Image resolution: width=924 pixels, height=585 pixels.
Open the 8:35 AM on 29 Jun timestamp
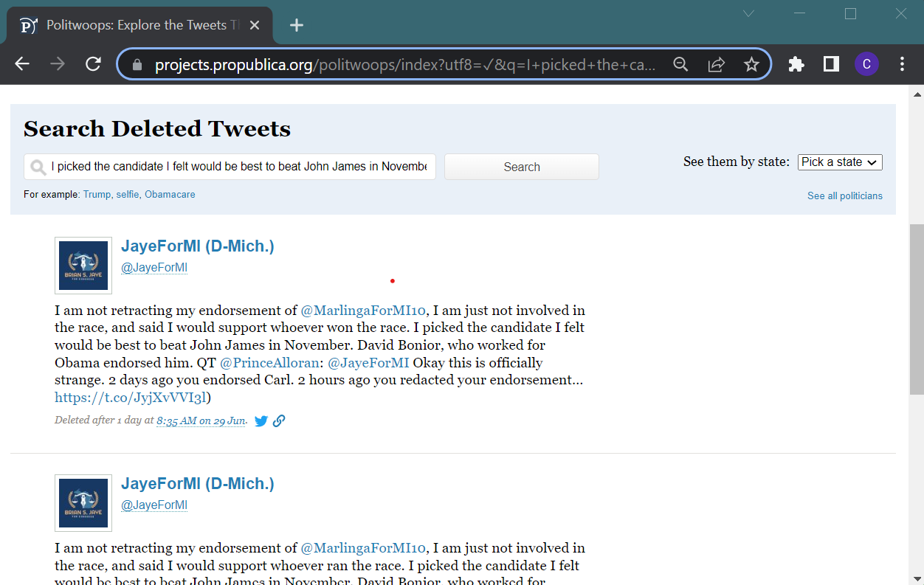click(x=201, y=421)
